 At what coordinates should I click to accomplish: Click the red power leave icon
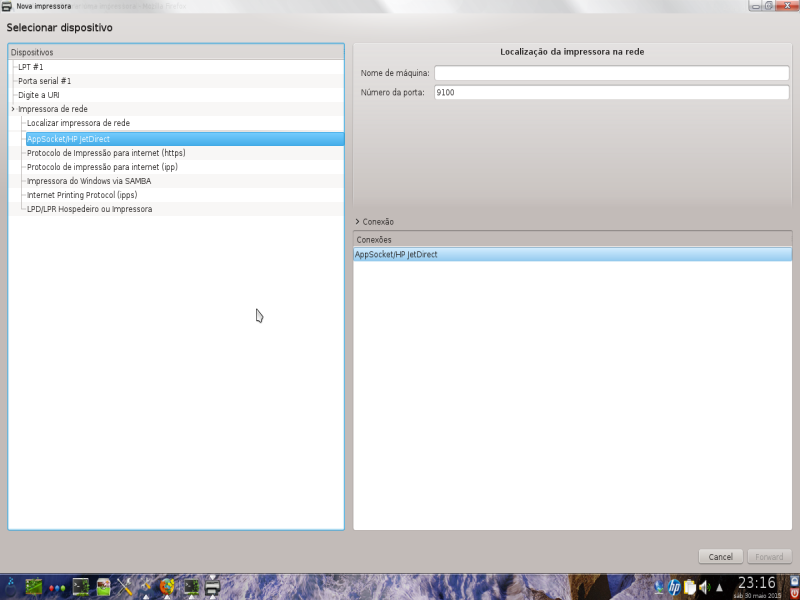tap(794, 594)
